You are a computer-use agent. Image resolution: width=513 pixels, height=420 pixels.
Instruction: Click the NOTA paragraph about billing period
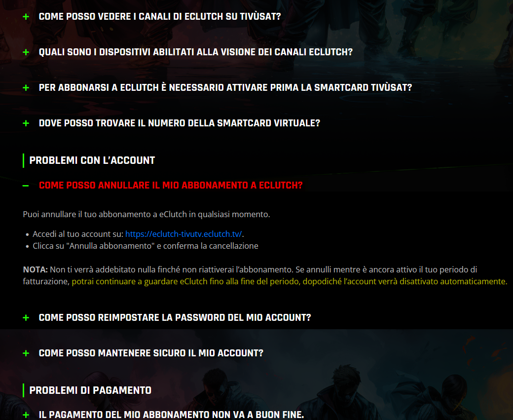[265, 275]
